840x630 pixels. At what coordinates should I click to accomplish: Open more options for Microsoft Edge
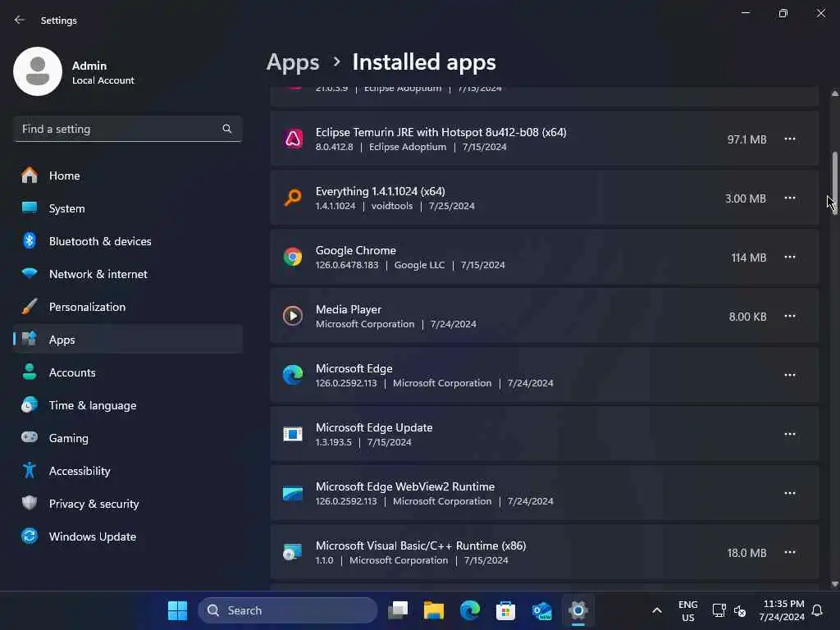790,375
